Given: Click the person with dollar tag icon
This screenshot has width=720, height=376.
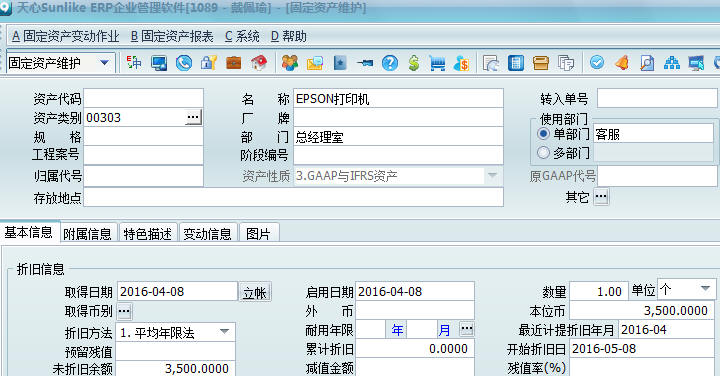Looking at the screenshot, I should 461,63.
